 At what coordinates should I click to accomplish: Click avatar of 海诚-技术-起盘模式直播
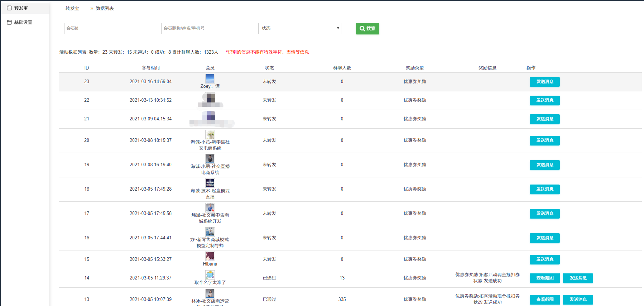click(x=210, y=183)
